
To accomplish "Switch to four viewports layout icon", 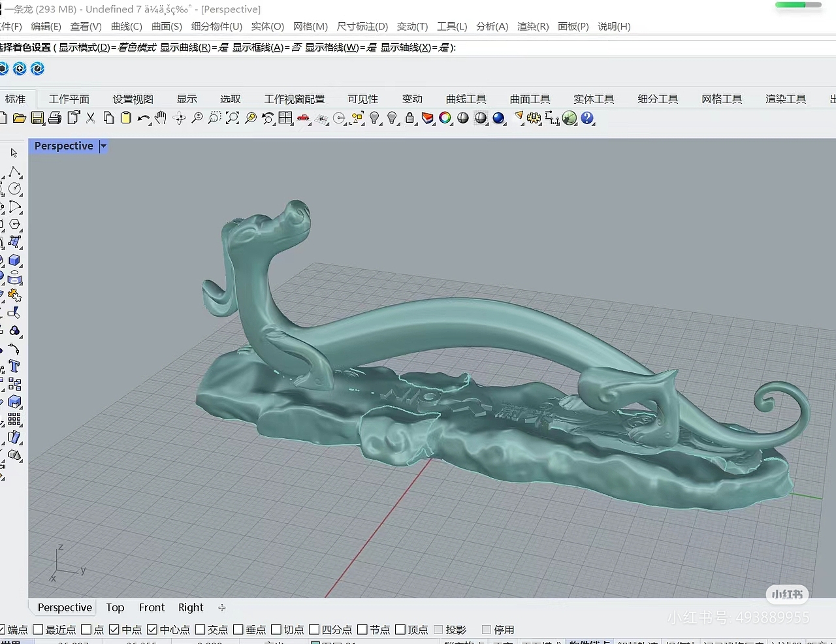I will [285, 118].
